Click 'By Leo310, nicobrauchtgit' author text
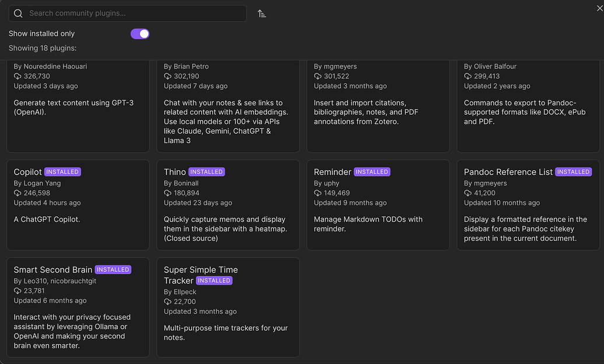Image resolution: width=604 pixels, height=364 pixels. coord(55,281)
